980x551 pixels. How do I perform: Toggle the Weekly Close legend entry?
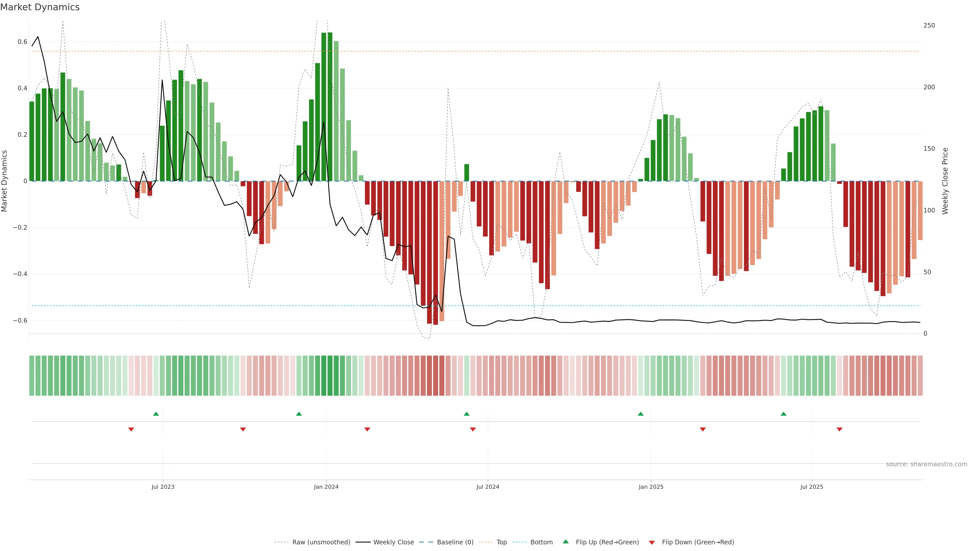coord(393,542)
